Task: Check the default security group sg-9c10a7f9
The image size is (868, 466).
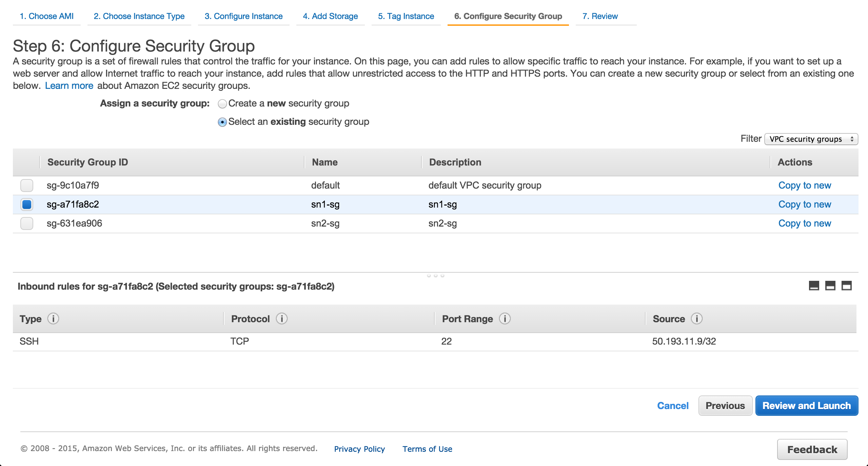Action: click(27, 186)
